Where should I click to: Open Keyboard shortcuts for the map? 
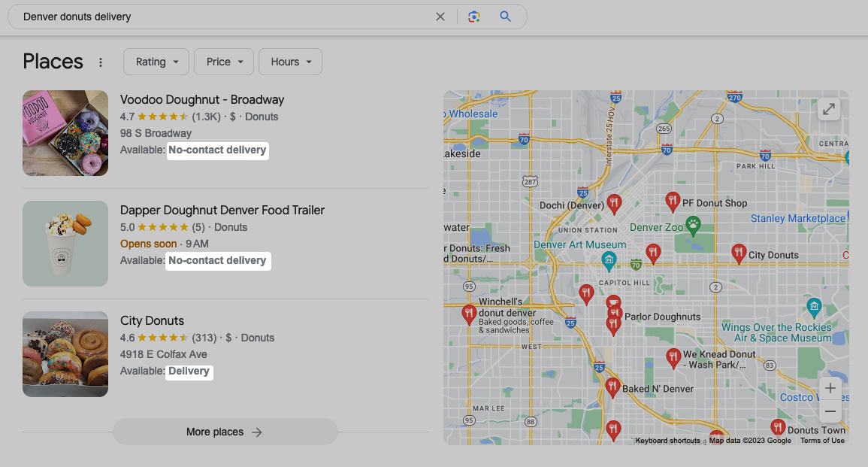coord(667,441)
